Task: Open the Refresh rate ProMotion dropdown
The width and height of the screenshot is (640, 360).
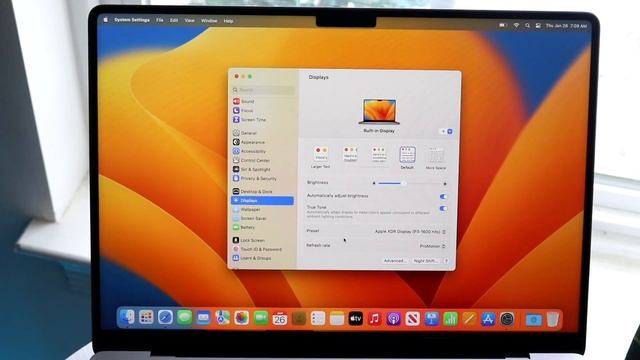Action: (x=432, y=246)
